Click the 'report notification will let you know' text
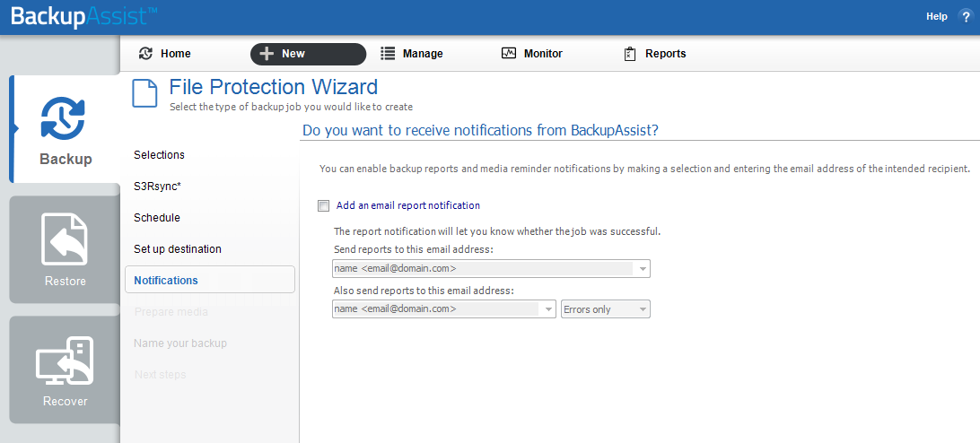This screenshot has width=980, height=443. click(x=497, y=231)
